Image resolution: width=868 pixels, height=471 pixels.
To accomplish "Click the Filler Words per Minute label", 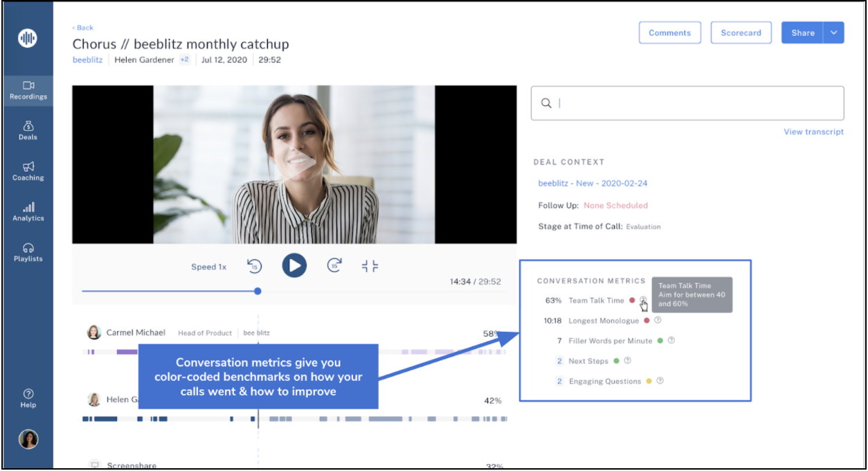I will pos(610,341).
